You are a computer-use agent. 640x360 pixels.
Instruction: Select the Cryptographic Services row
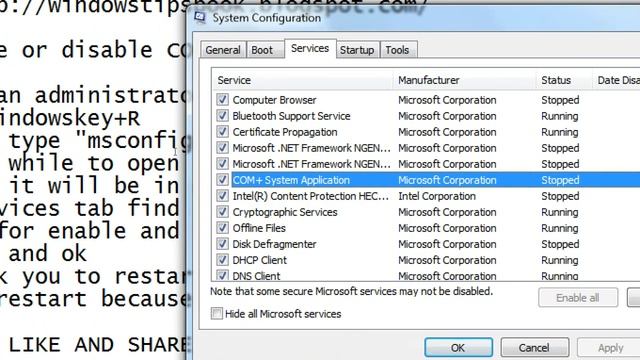click(426, 212)
